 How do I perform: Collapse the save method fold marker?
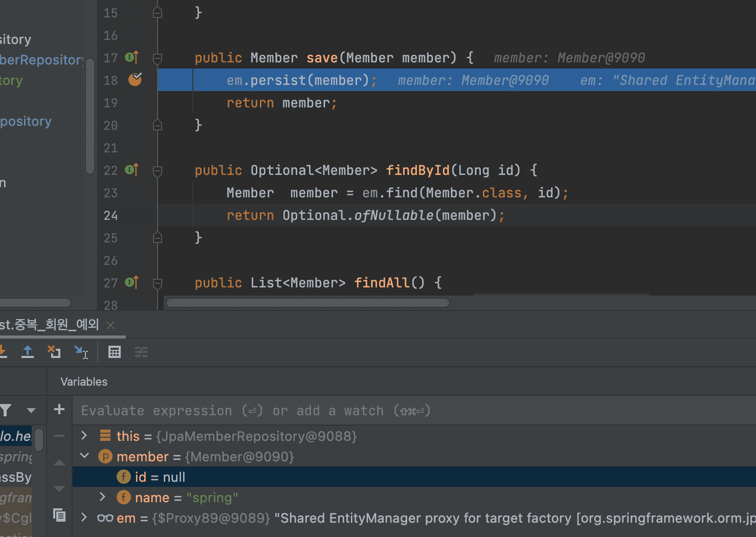tap(158, 58)
